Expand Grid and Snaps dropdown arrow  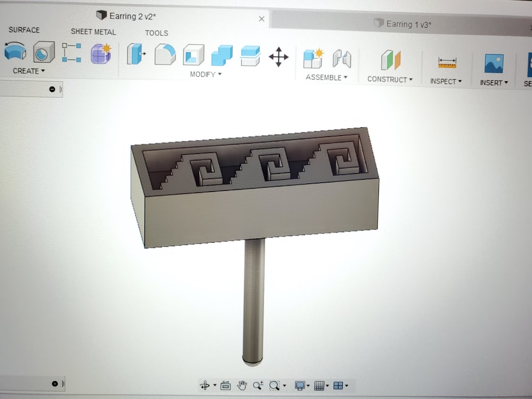(328, 385)
